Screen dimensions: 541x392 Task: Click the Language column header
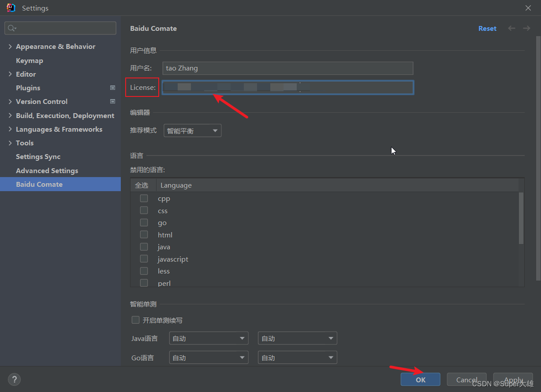coord(176,185)
